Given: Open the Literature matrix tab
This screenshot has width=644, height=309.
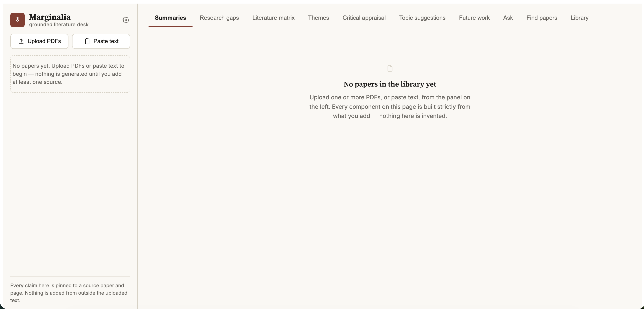Looking at the screenshot, I should [x=273, y=18].
